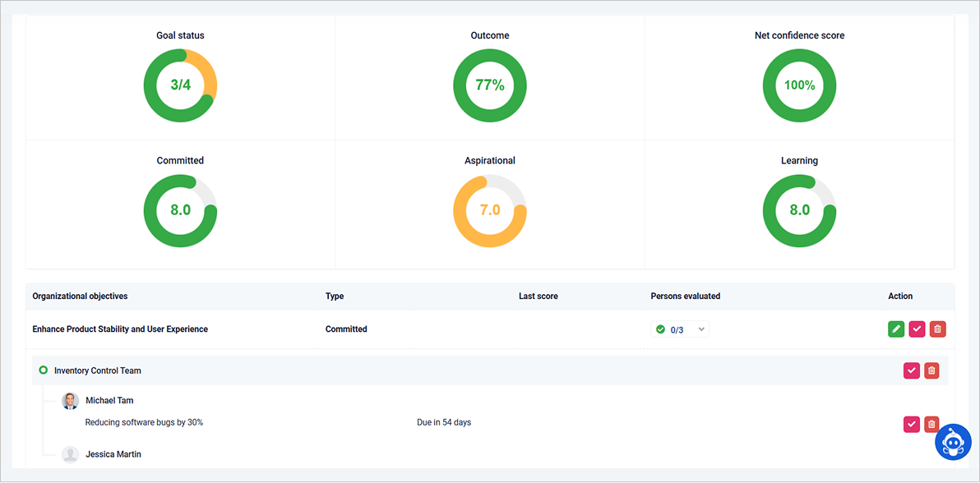Remove Michael Tam's objective with the trash icon
Screen dimensions: 980x483
point(931,424)
